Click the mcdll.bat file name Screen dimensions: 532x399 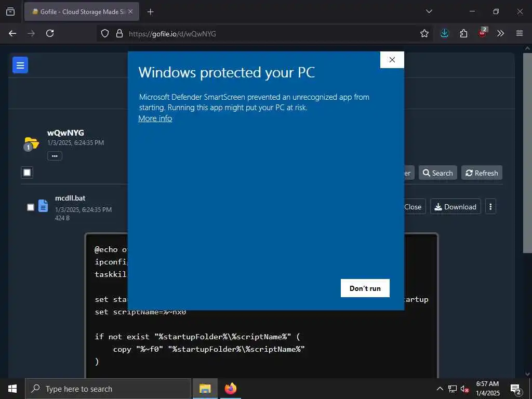click(70, 198)
